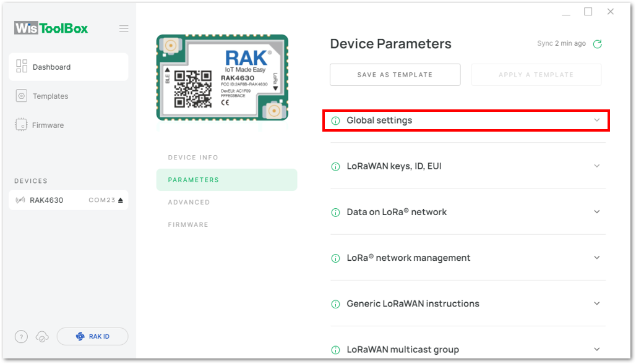This screenshot has width=636, height=364.
Task: Expand the Data on LoRa network chevron
Action: coord(596,211)
